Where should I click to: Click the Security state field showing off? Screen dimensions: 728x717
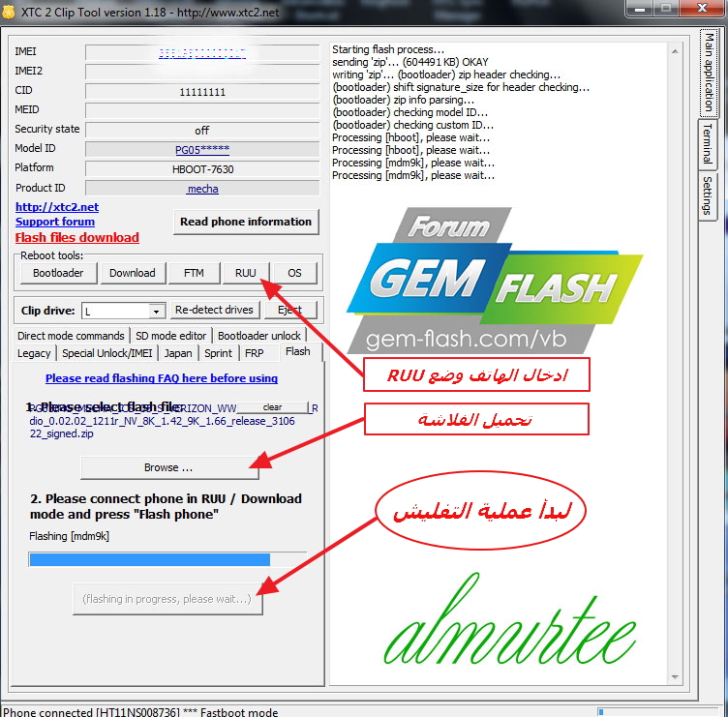tap(202, 131)
